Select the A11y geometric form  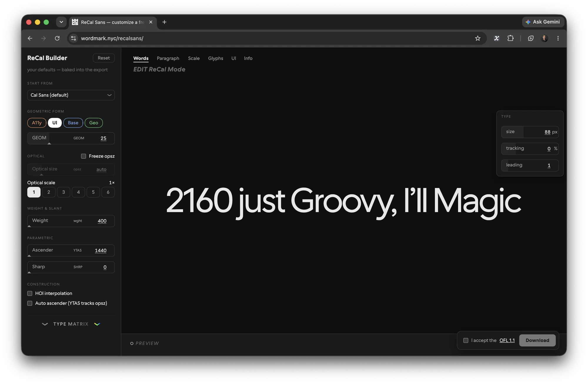(37, 123)
